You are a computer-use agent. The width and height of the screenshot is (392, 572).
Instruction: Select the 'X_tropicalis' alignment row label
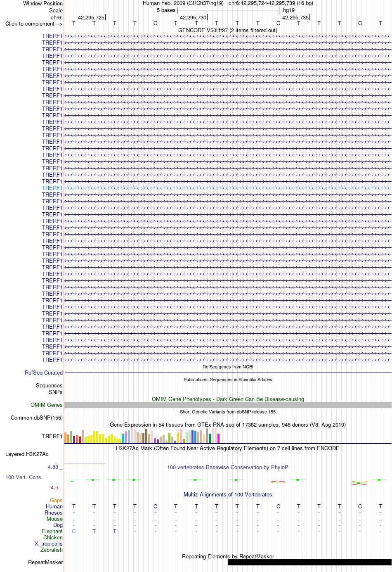coord(49,544)
